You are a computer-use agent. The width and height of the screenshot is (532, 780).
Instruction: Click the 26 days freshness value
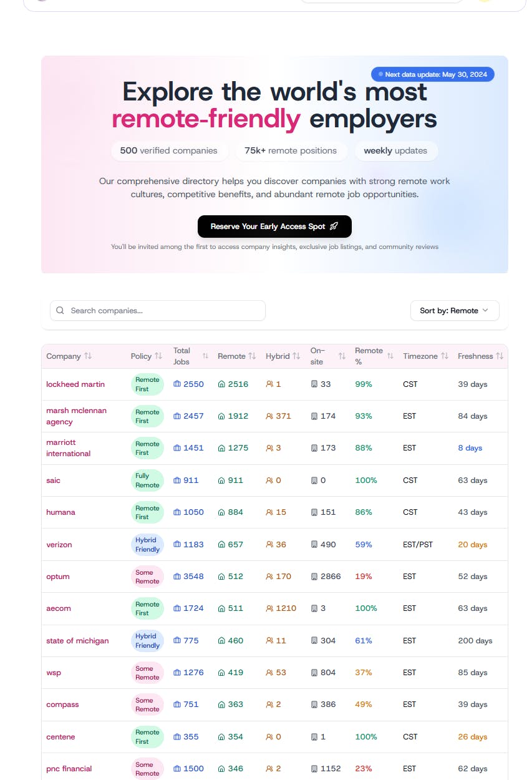(473, 737)
